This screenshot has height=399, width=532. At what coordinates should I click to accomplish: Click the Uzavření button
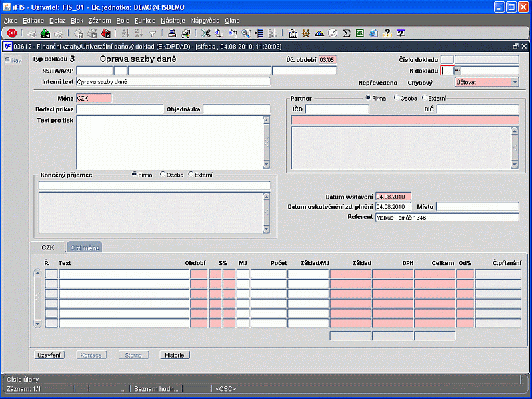tap(49, 355)
